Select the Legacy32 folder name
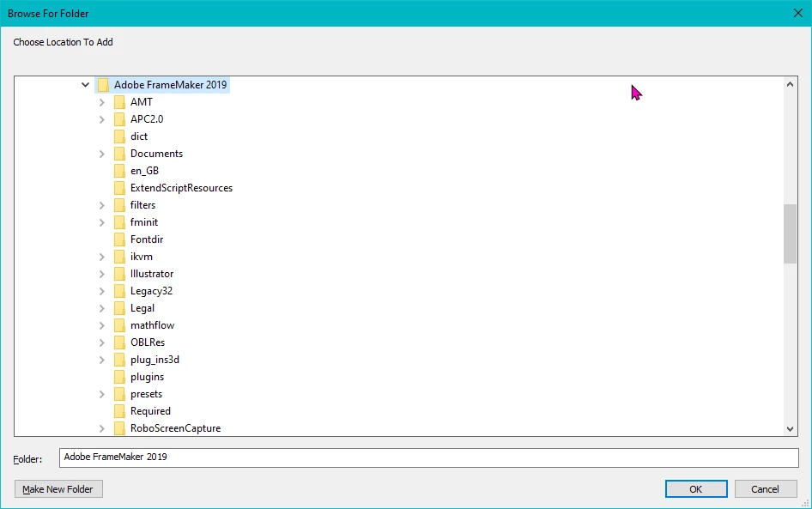Screen dimensions: 812x509 click(151, 290)
